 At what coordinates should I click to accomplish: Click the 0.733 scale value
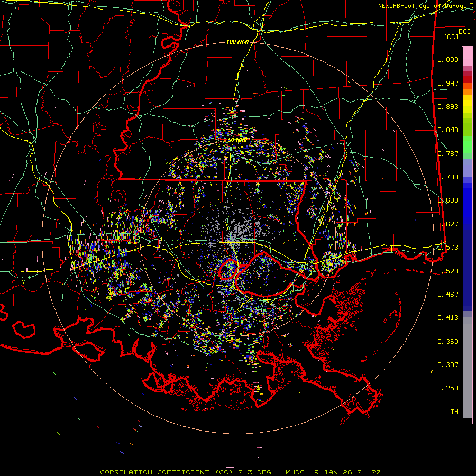tap(448, 177)
